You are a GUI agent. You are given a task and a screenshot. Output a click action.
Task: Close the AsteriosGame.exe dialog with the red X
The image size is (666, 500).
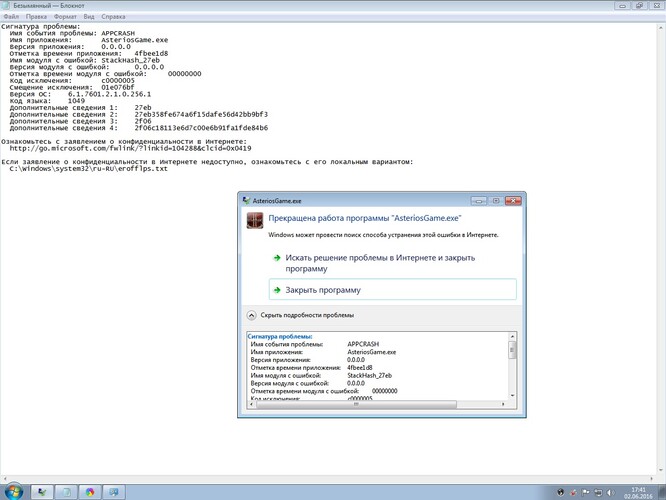513,201
